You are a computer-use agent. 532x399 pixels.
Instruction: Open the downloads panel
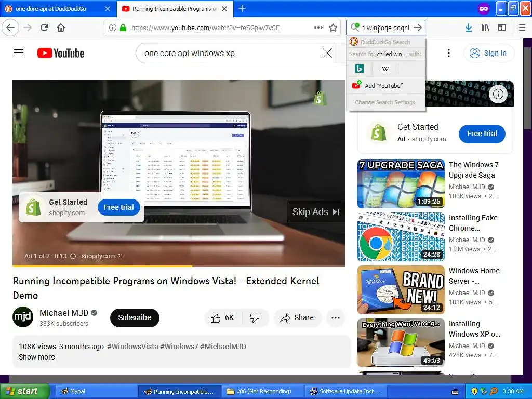pos(469,28)
